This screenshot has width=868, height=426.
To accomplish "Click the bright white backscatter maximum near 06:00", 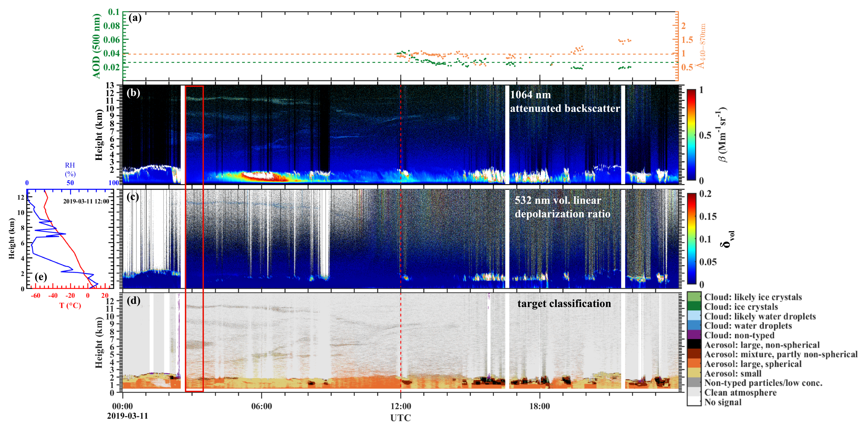I will [258, 175].
